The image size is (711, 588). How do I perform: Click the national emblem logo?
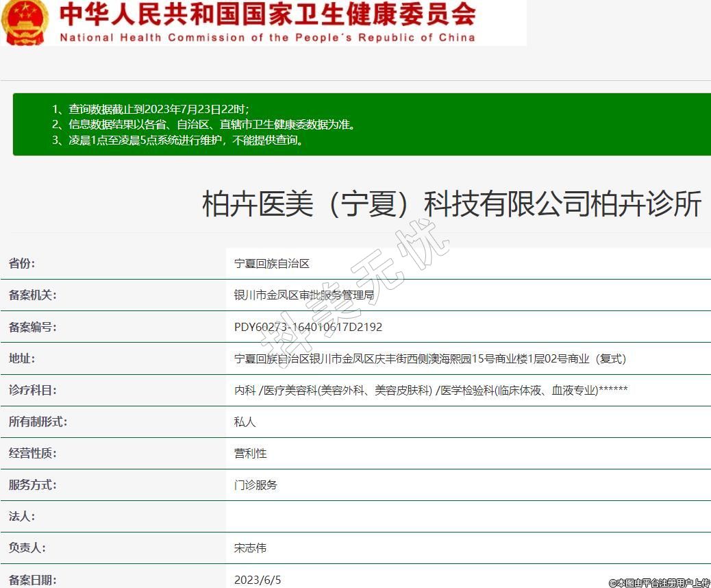point(25,22)
